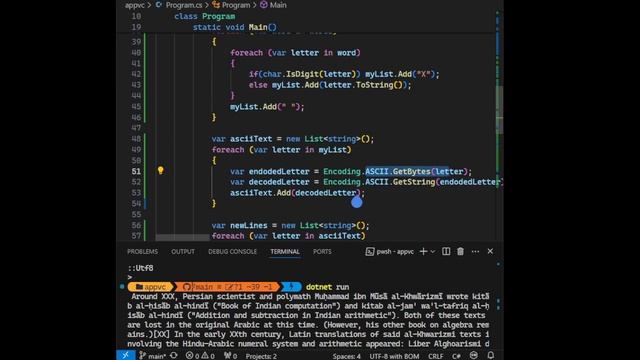Change line endings via CRLF
This screenshot has height=360, width=640.
tap(436, 356)
